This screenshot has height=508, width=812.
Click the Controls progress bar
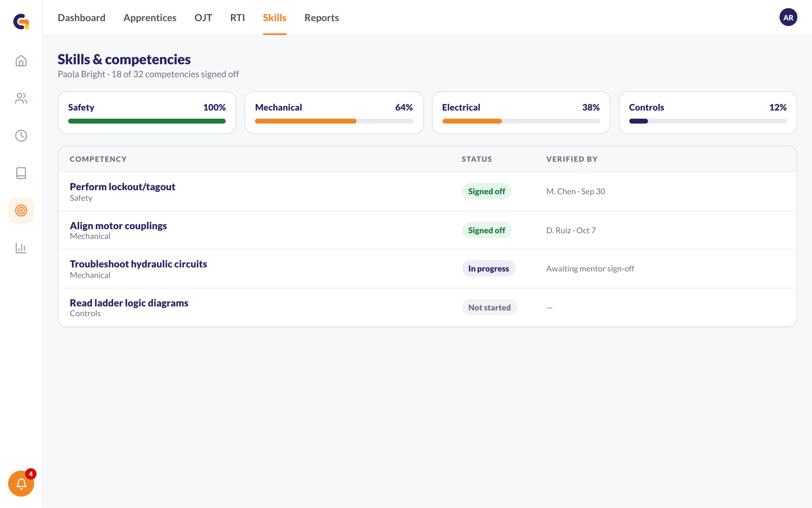click(708, 121)
